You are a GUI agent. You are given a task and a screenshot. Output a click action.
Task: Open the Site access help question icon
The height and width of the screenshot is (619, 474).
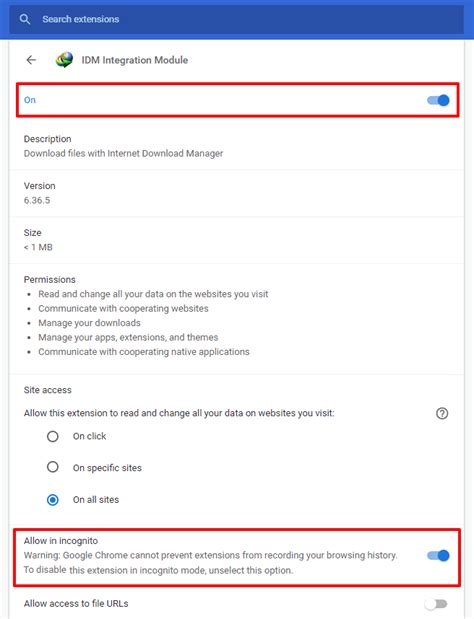pyautogui.click(x=442, y=413)
